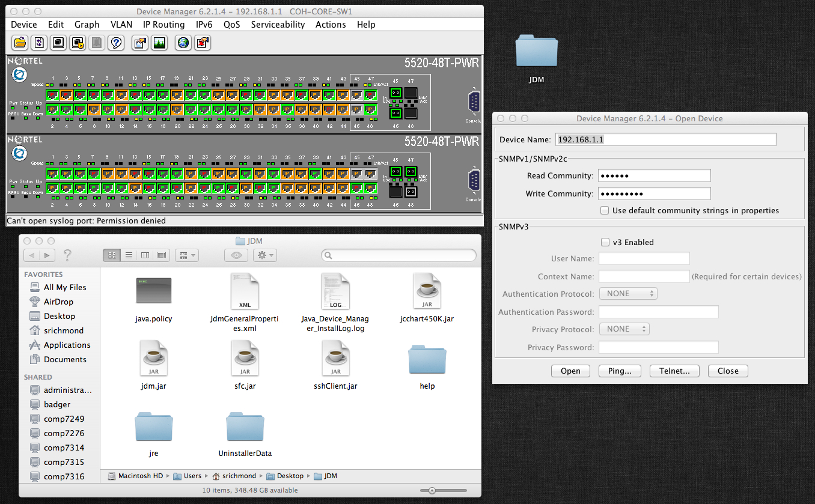The image size is (815, 504).
Task: Switch Finder to list view
Action: coord(128,255)
